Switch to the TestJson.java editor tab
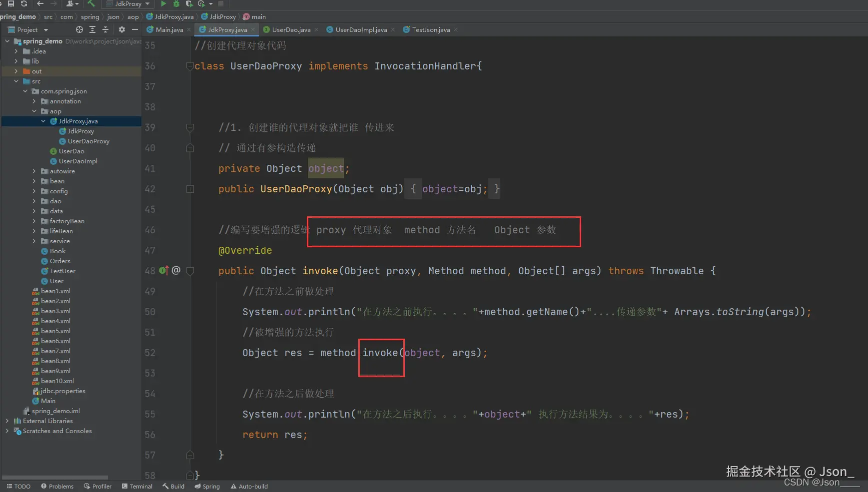Image resolution: width=868 pixels, height=492 pixels. click(x=431, y=29)
